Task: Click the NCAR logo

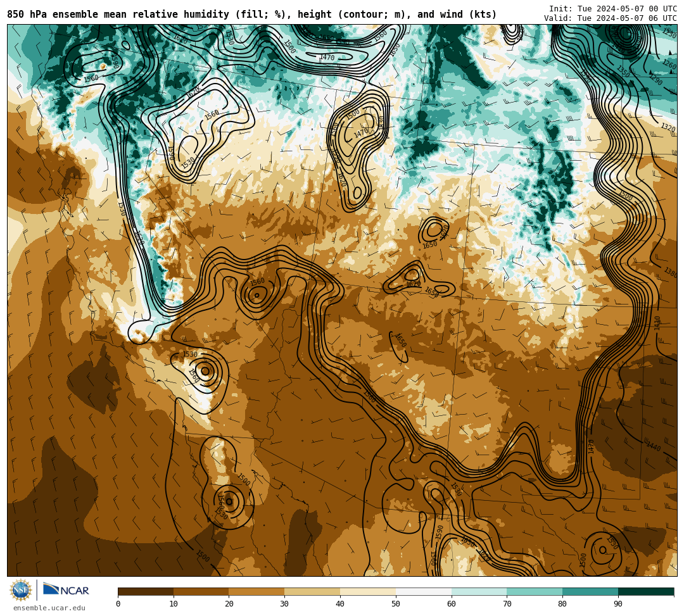Action: (x=66, y=590)
